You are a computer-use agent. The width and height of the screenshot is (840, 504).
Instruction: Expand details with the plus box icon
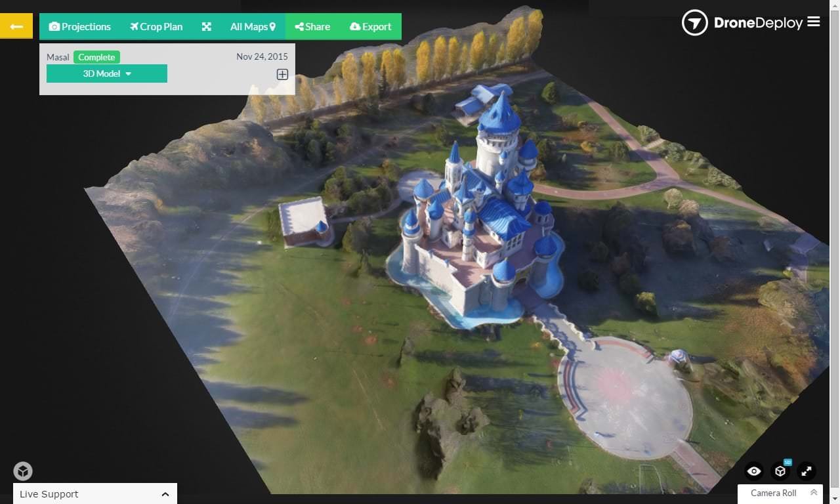282,74
